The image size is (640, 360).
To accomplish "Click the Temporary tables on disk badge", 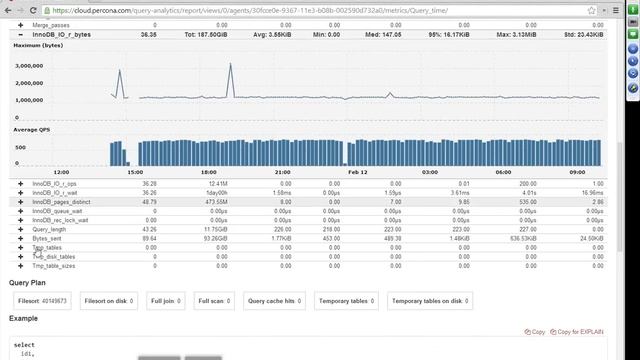I will click(430, 301).
